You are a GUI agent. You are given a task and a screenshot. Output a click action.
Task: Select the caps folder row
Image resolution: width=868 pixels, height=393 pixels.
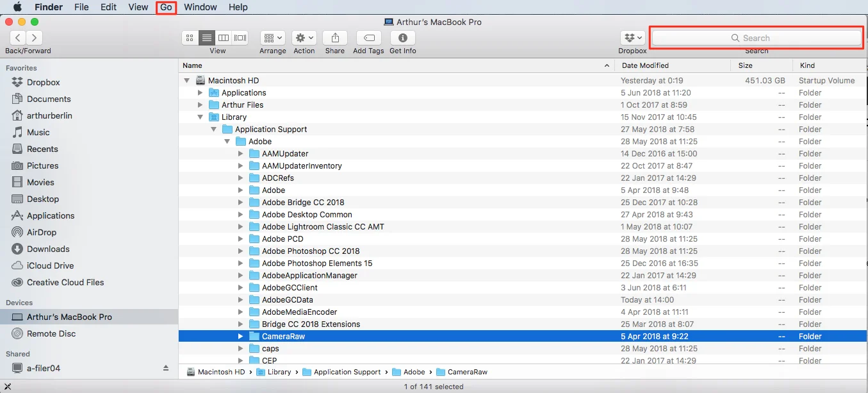tap(523, 349)
